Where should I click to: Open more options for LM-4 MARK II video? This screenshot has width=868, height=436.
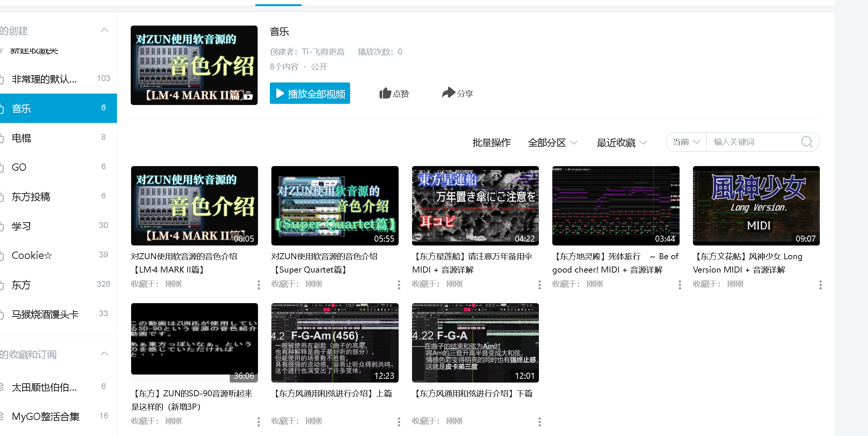click(x=259, y=285)
